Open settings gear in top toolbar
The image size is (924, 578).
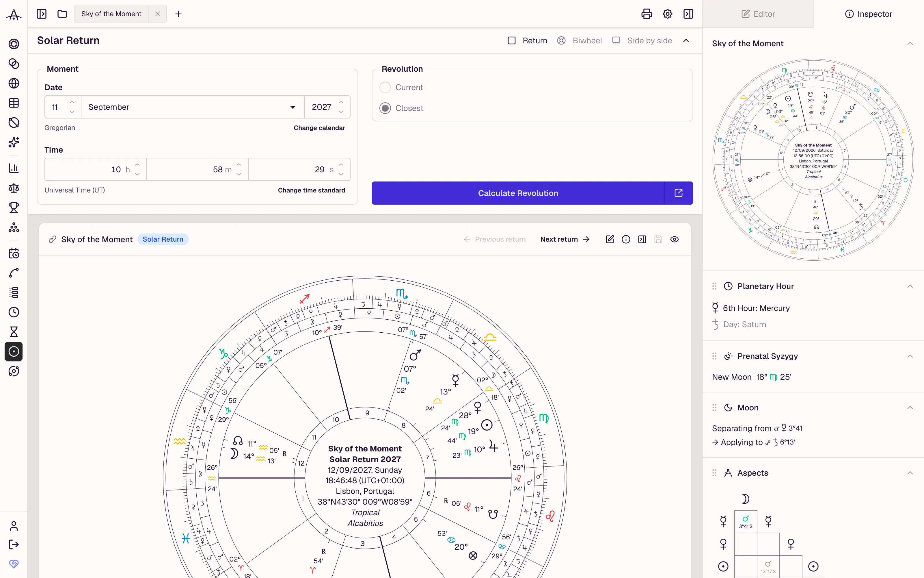click(x=667, y=14)
